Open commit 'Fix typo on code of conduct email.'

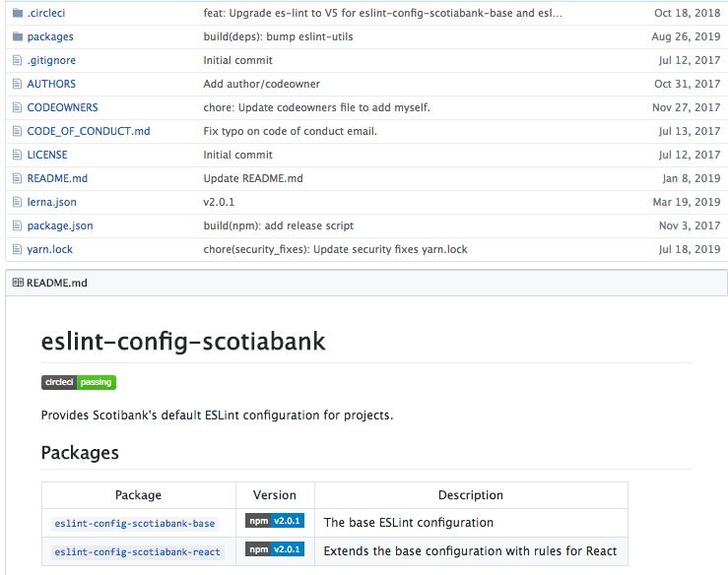(x=291, y=131)
